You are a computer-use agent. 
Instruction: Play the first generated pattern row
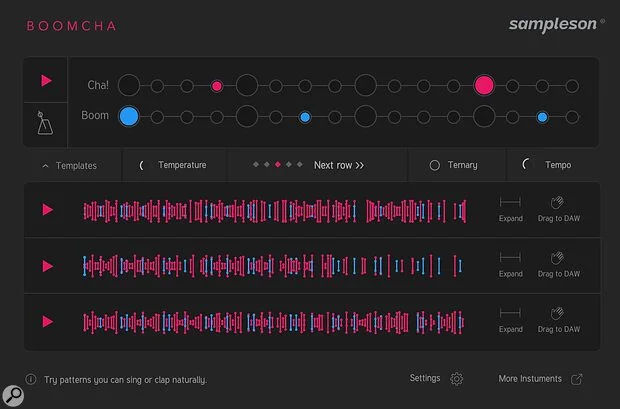48,210
